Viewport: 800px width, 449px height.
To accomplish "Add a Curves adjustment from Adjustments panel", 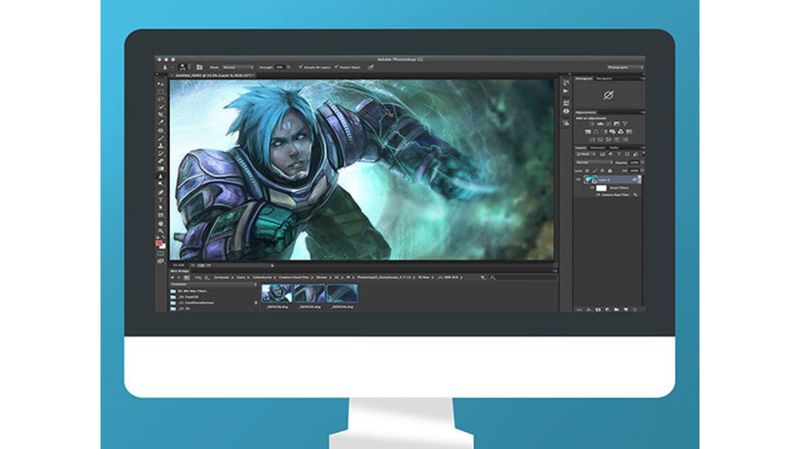I will [x=609, y=124].
